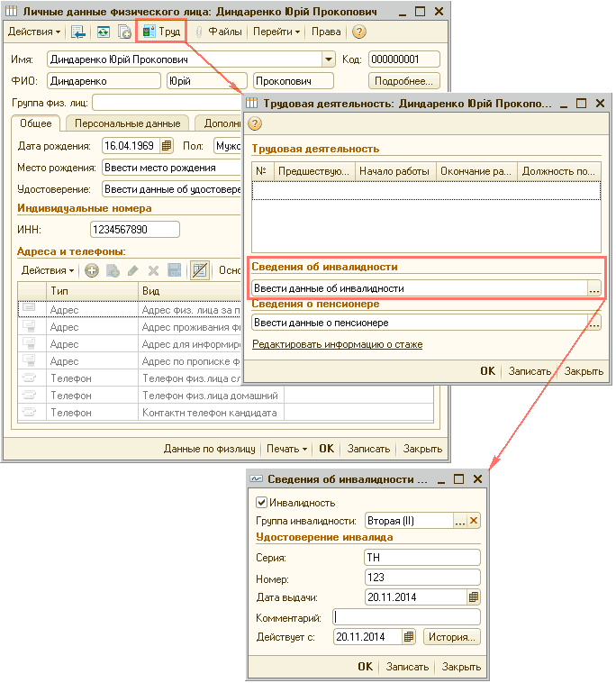Open the Печать dropdown at bottom bar
Viewport: 616px width, 683px height.
coord(287,449)
